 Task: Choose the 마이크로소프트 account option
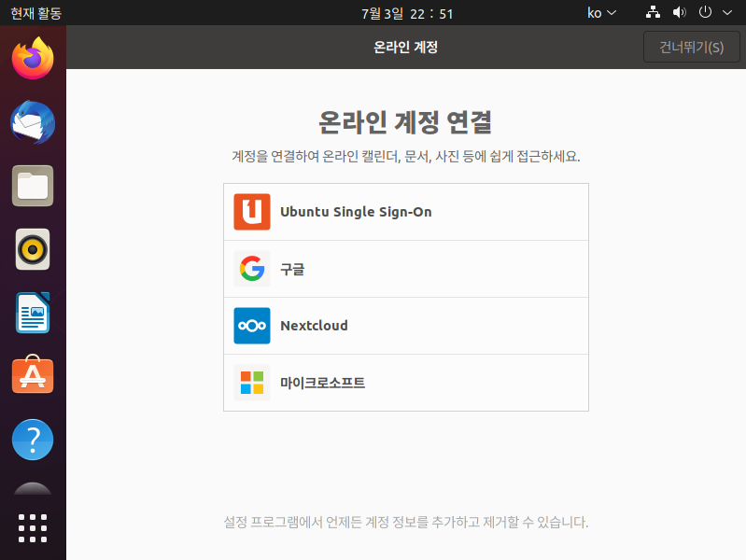pos(406,383)
